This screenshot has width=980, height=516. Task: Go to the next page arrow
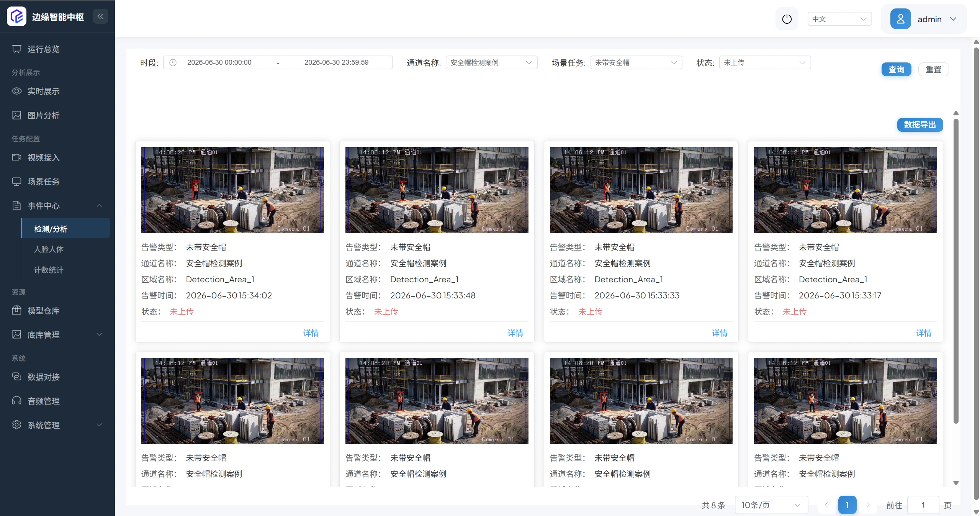pos(868,505)
